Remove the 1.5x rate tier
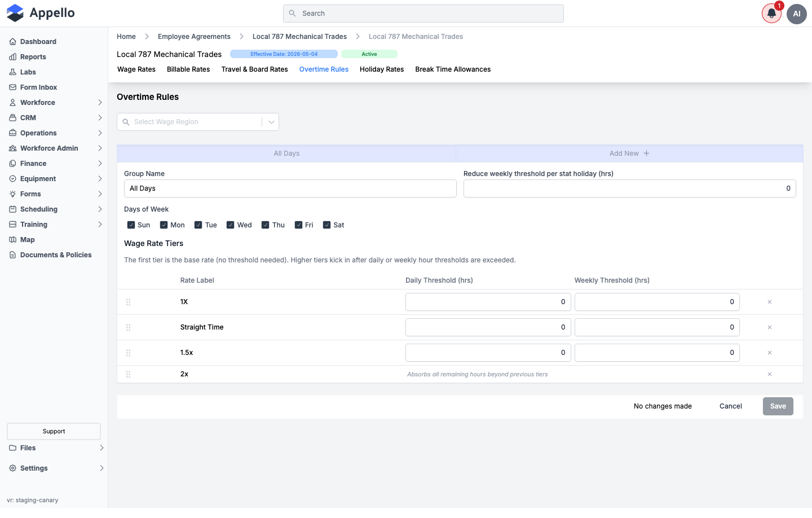The width and height of the screenshot is (812, 518). 770,353
